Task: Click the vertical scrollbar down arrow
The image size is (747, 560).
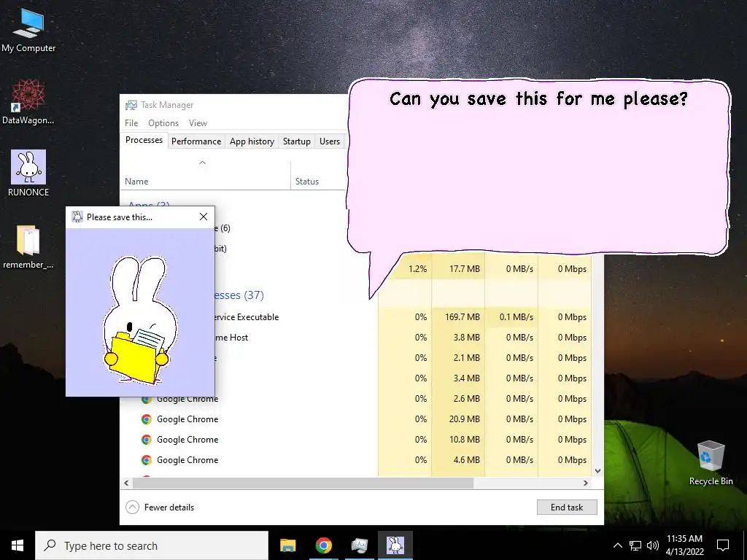Action: (597, 471)
